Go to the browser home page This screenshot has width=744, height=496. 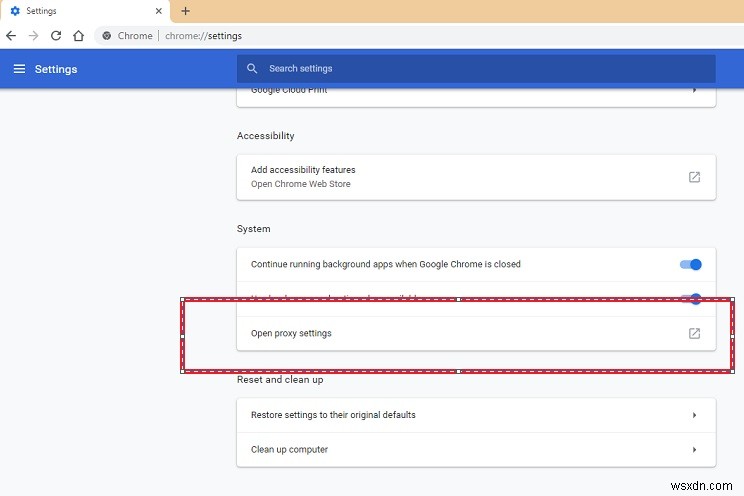point(78,35)
